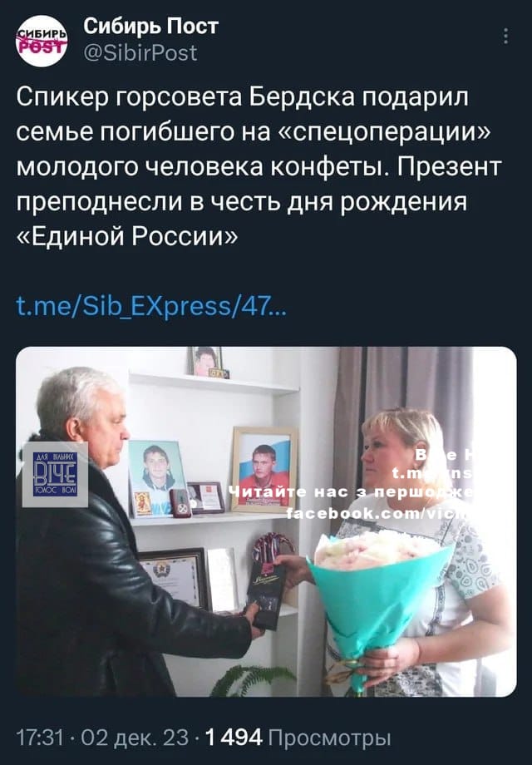Click the framed portrait with Russian flag

pos(264,469)
